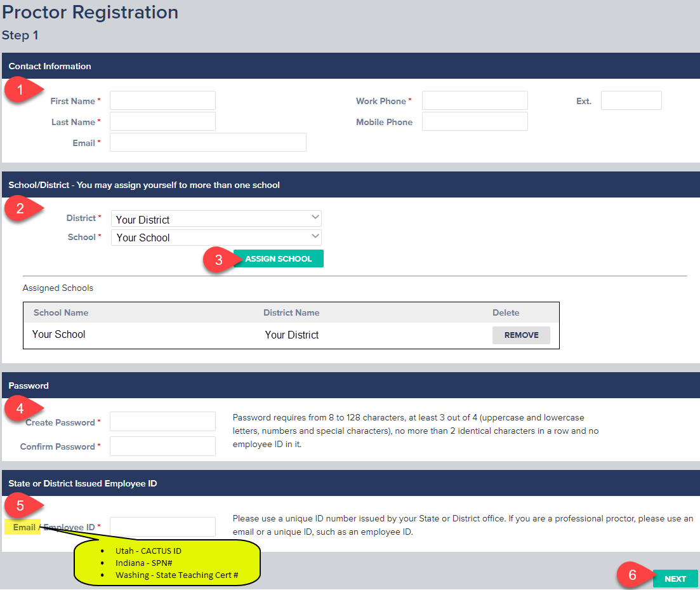Click the ASSIGN SCHOOL button
The height and width of the screenshot is (590, 700).
coord(278,258)
